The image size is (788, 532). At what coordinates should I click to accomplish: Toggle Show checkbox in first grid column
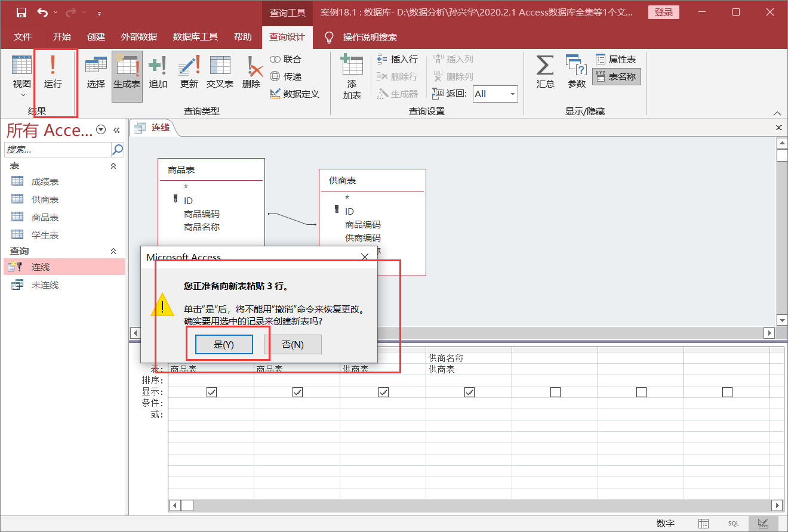pos(211,392)
